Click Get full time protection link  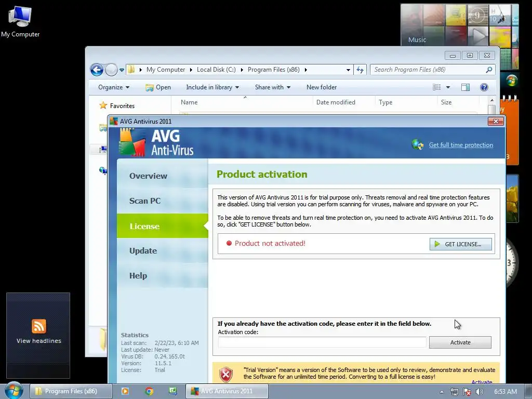click(x=461, y=145)
